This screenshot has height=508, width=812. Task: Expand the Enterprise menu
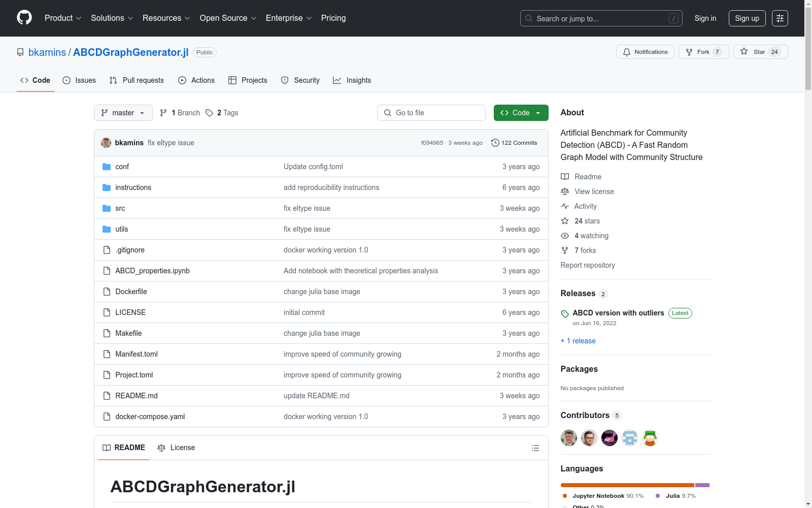click(x=289, y=18)
